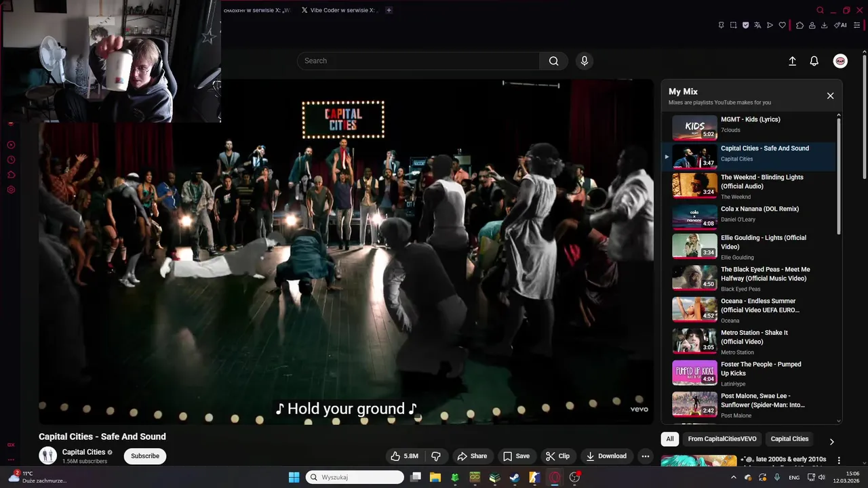Screen dimensions: 868x488
Task: Click the Download button
Action: click(x=606, y=456)
